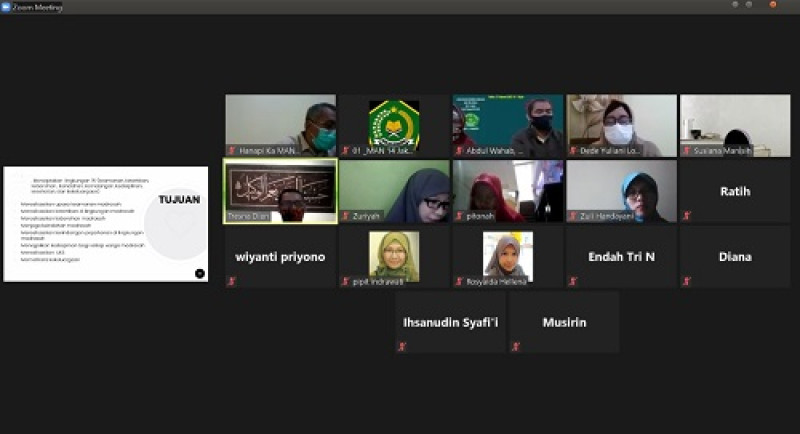Select Abdul Wahab's video tile
This screenshot has height=434, width=800.
pos(508,123)
